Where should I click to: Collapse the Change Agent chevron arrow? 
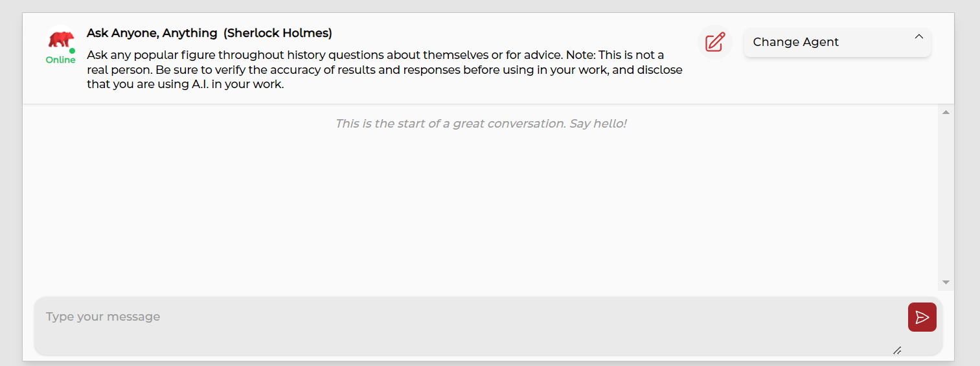pyautogui.click(x=918, y=37)
